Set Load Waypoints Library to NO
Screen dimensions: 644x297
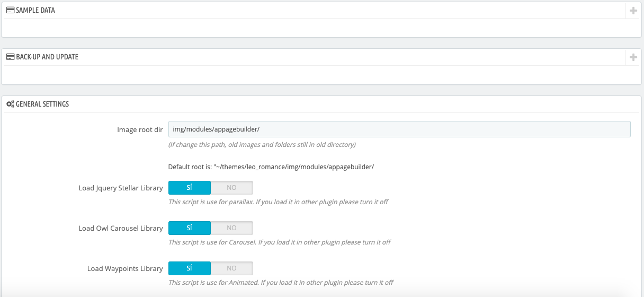click(x=231, y=268)
